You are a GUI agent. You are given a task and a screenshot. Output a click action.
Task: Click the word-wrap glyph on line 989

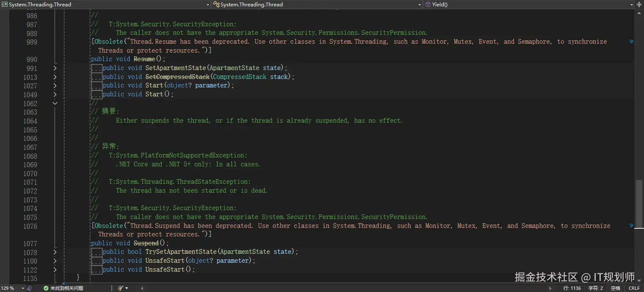[631, 42]
